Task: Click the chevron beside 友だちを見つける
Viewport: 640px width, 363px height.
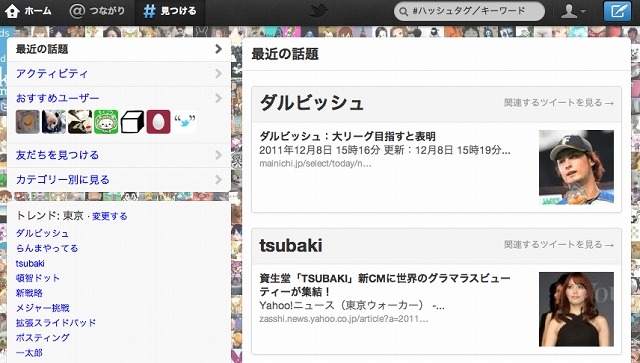Action: (x=218, y=155)
